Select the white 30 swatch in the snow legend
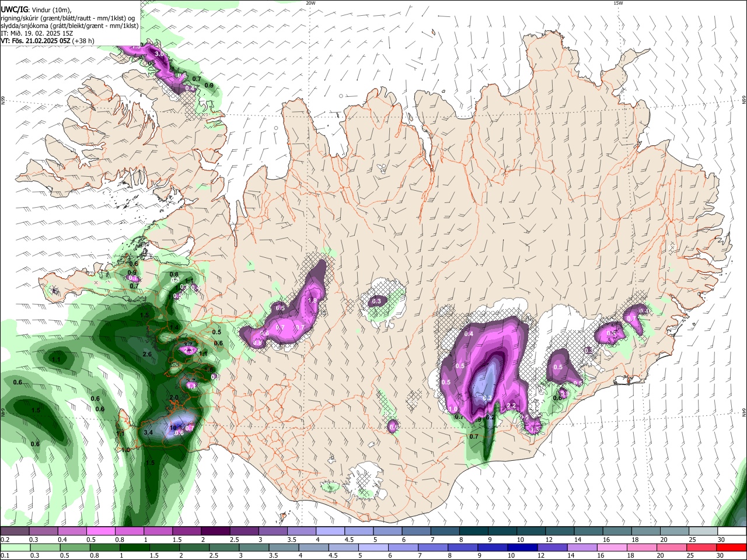Screen dimensions: 747x560 tap(732, 531)
